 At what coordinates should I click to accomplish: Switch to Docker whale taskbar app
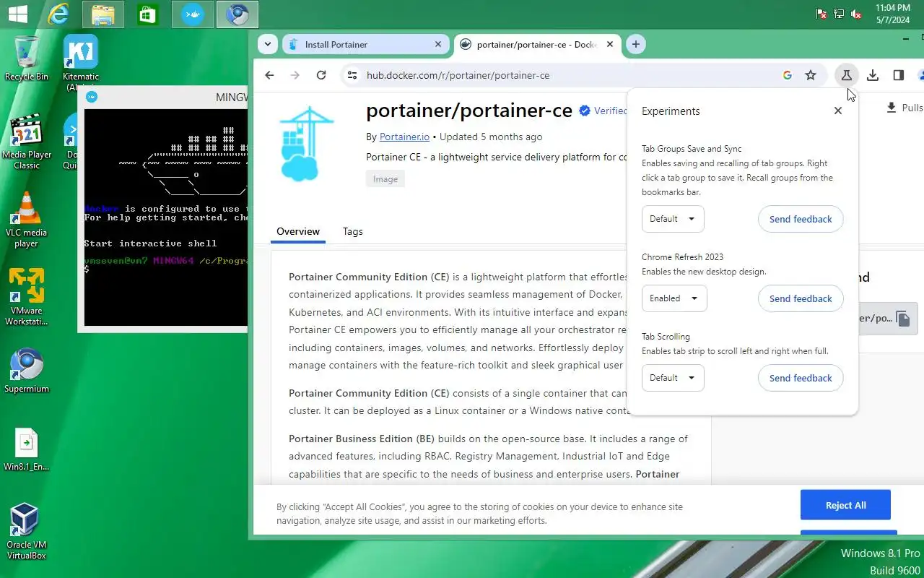tap(192, 14)
